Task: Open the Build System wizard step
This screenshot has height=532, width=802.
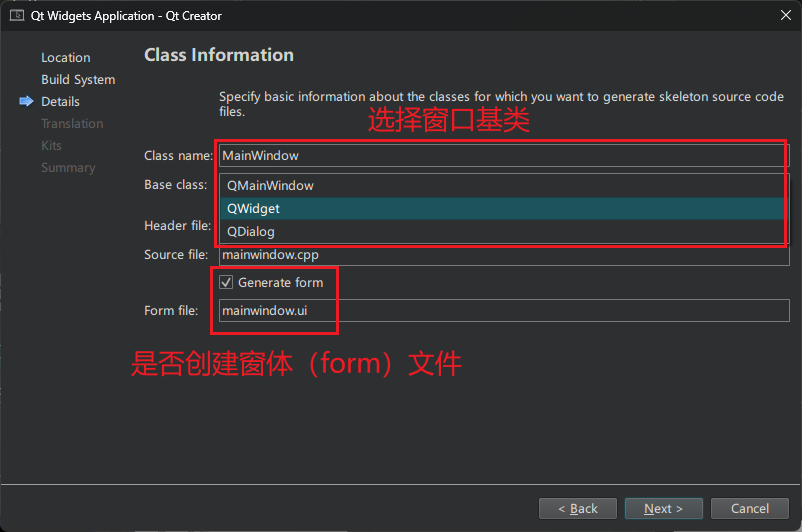Action: click(78, 80)
